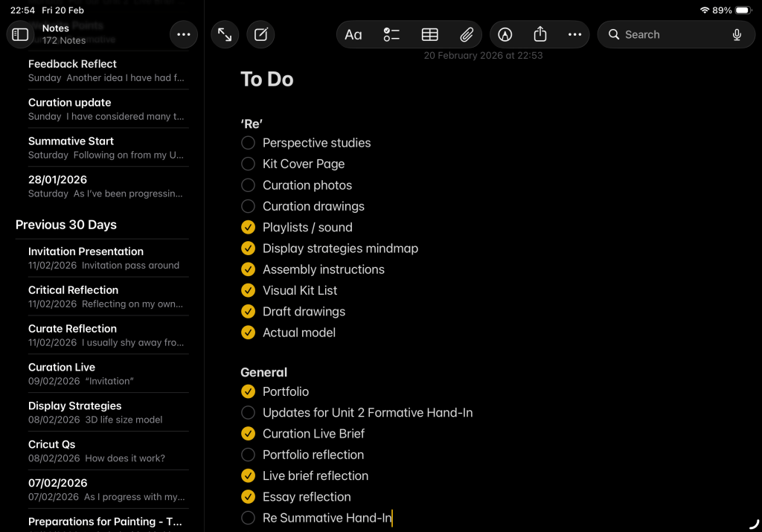This screenshot has width=762, height=532.
Task: Check off Perspective studies
Action: click(x=249, y=143)
